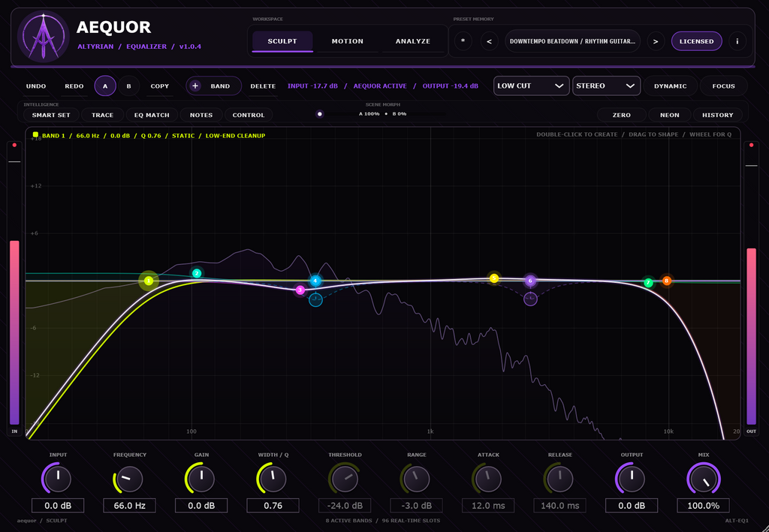This screenshot has width=769, height=532.
Task: Click the output meter clip indicator
Action: point(751,145)
